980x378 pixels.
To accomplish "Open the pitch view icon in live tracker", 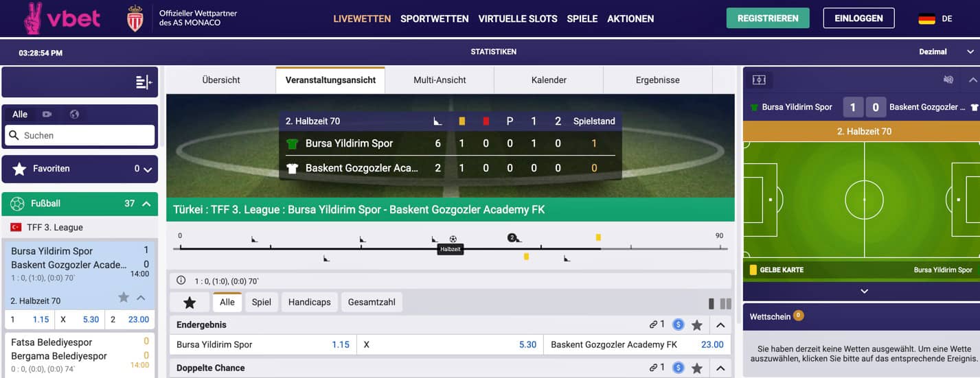I will point(759,80).
